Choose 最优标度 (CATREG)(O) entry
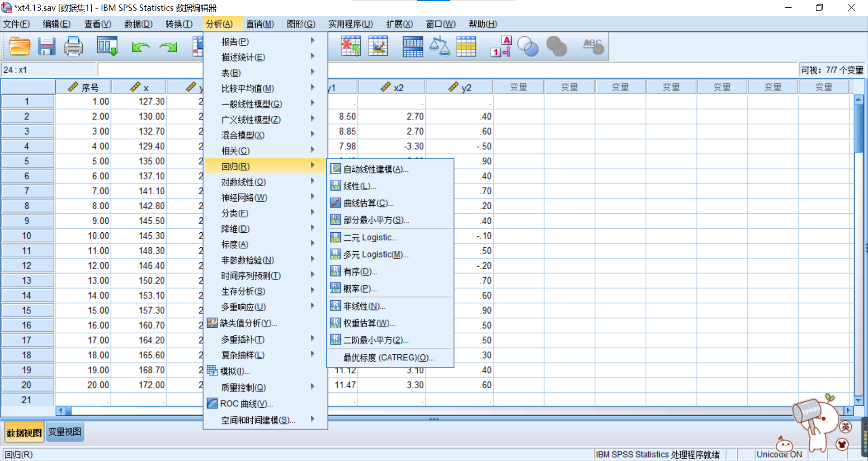 click(x=390, y=358)
